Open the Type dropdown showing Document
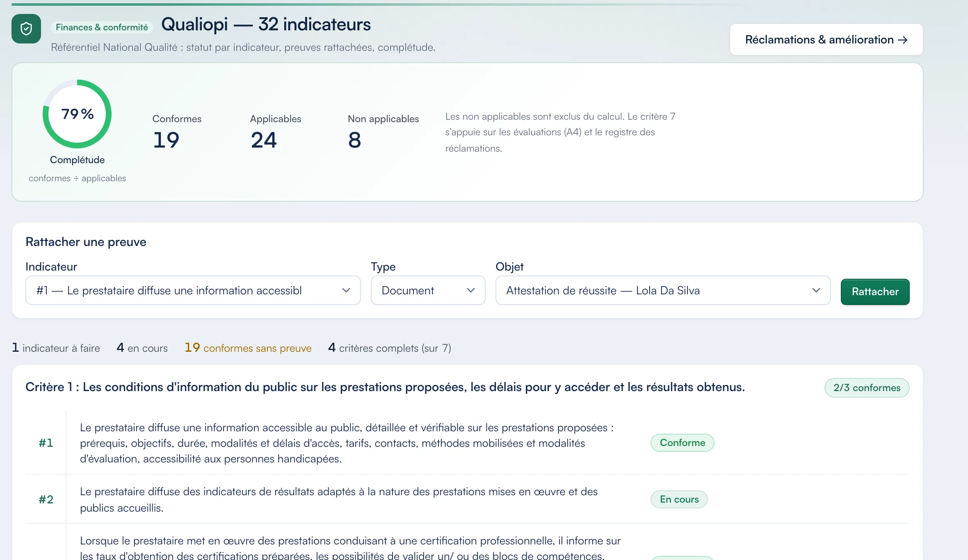 pos(428,290)
